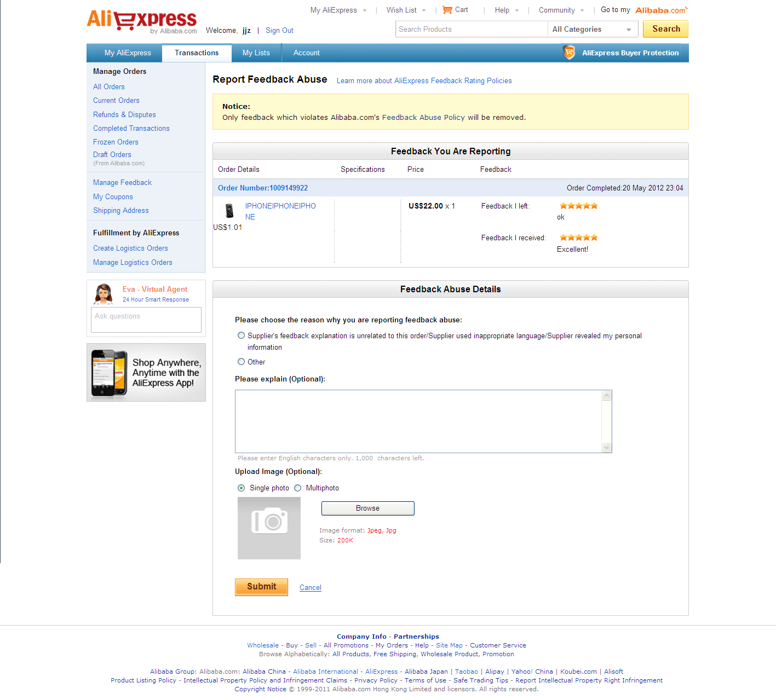Click Eva virtual agent avatar

[104, 294]
